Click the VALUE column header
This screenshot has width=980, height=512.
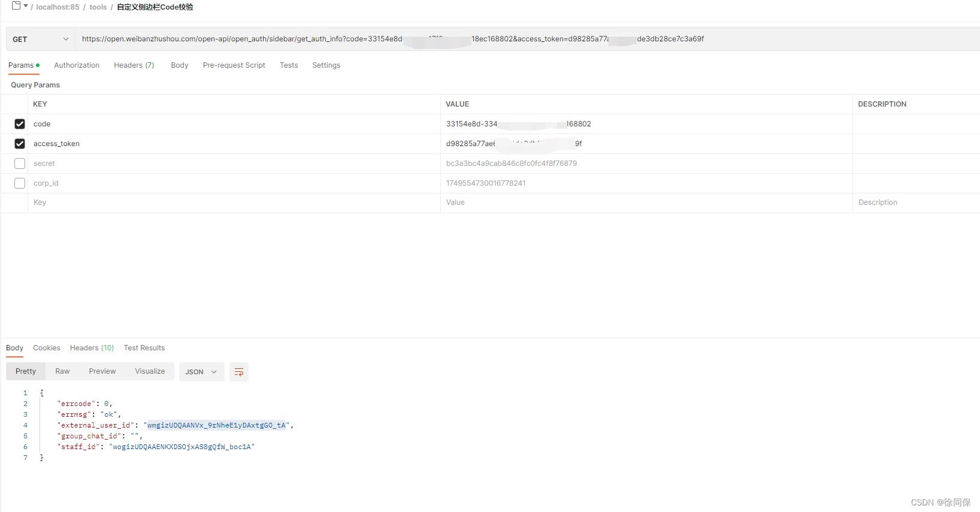point(458,104)
